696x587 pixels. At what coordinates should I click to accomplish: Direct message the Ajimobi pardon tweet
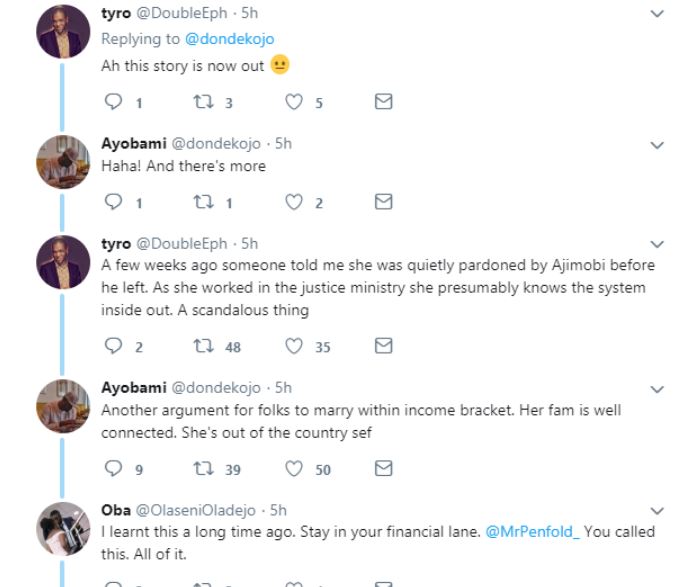383,347
